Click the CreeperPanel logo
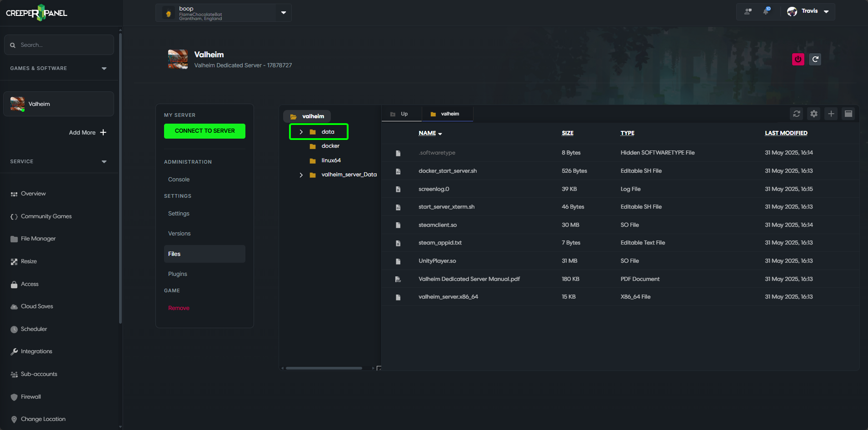The image size is (868, 430). [x=36, y=13]
